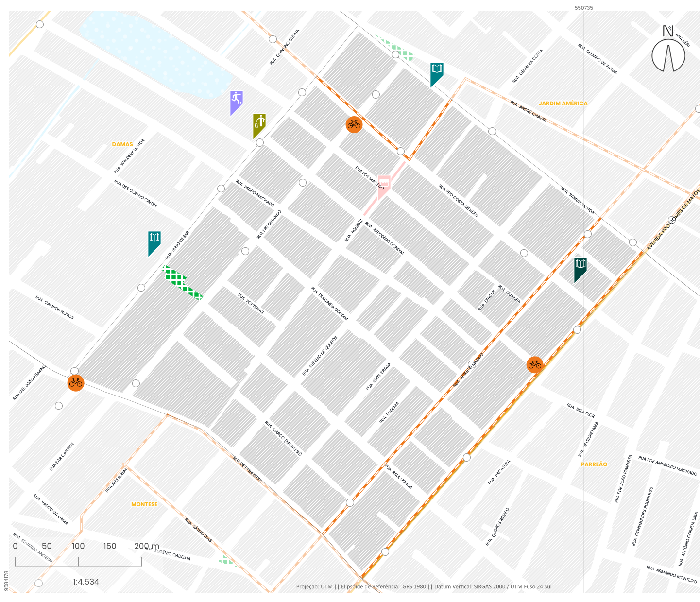Viewport: 700px width, 602px height.
Task: Click the bright green checkered park area
Action: pyautogui.click(x=182, y=283)
